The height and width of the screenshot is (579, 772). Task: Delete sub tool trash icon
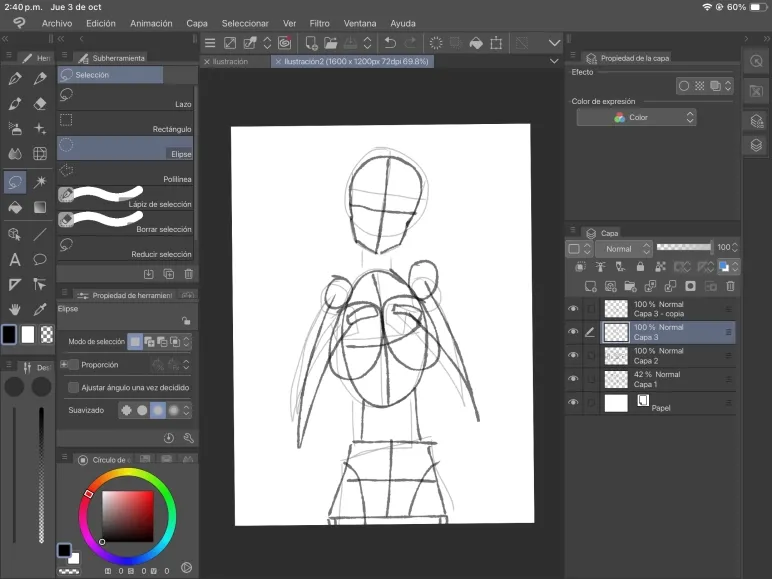pyautogui.click(x=189, y=274)
